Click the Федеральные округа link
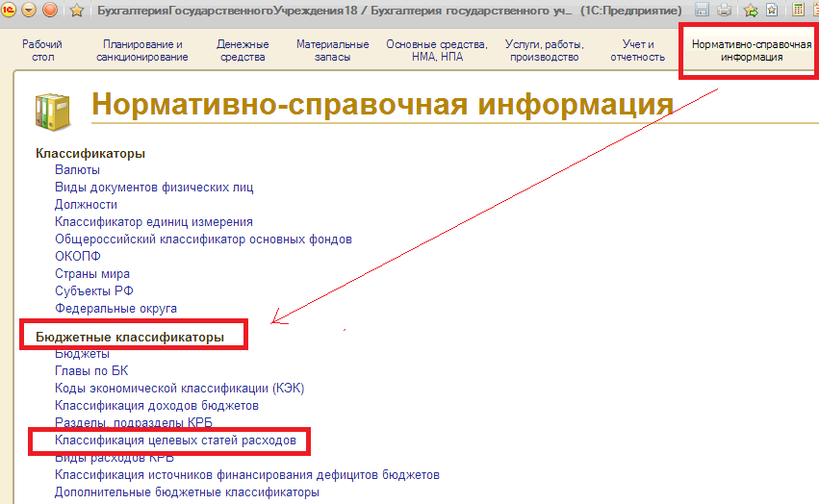 (115, 308)
